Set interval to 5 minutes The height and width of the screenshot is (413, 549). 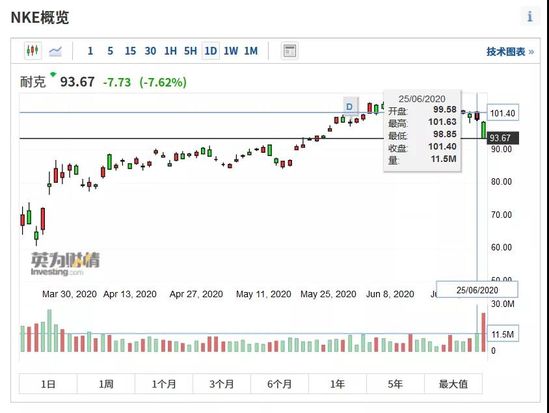[110, 51]
